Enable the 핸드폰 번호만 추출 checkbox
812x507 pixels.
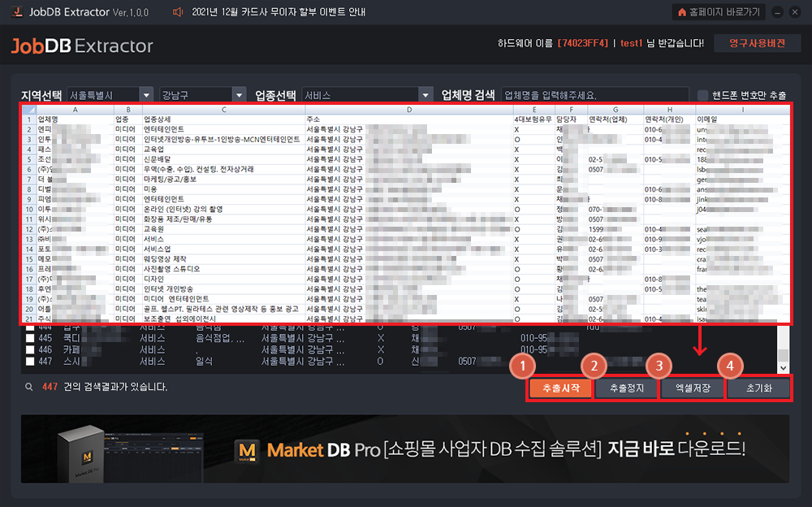[702, 95]
